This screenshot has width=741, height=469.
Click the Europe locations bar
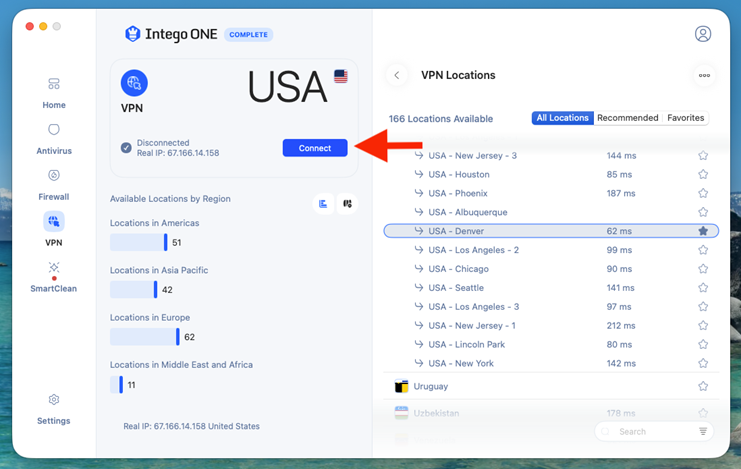(145, 337)
